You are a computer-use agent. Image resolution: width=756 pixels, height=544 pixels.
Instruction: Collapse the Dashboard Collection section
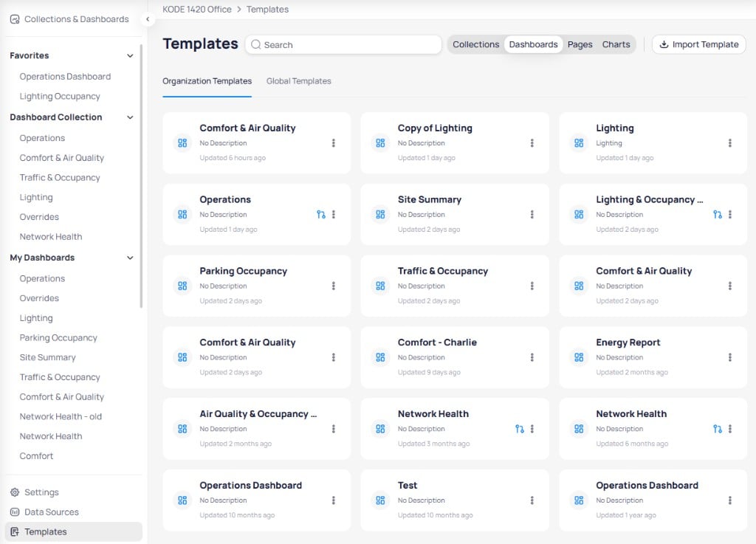point(130,117)
